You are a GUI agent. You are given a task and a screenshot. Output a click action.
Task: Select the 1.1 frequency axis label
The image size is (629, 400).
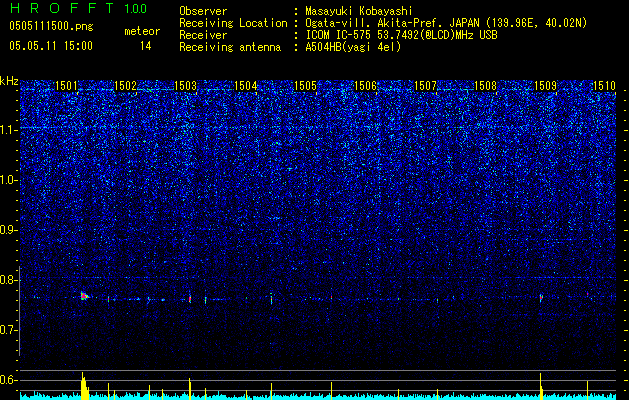coord(8,130)
